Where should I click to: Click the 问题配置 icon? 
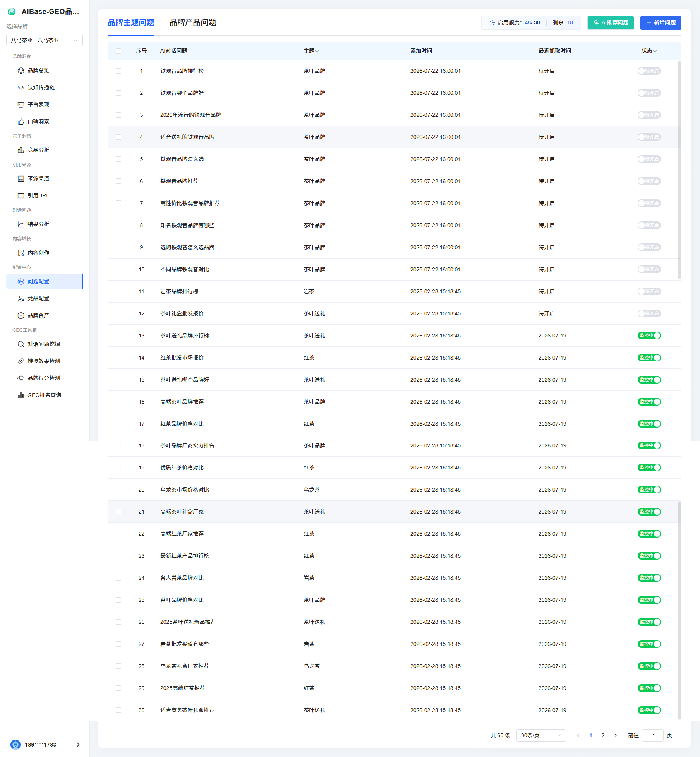pos(21,281)
